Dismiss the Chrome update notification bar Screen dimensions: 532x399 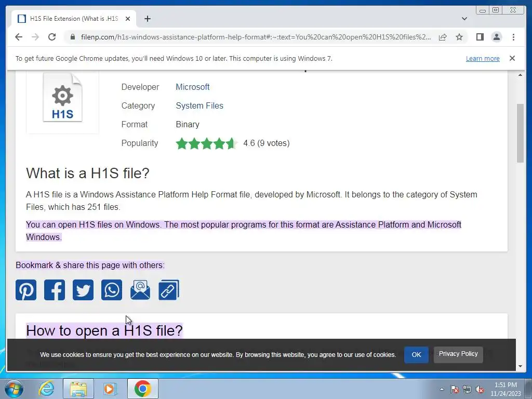click(x=512, y=58)
